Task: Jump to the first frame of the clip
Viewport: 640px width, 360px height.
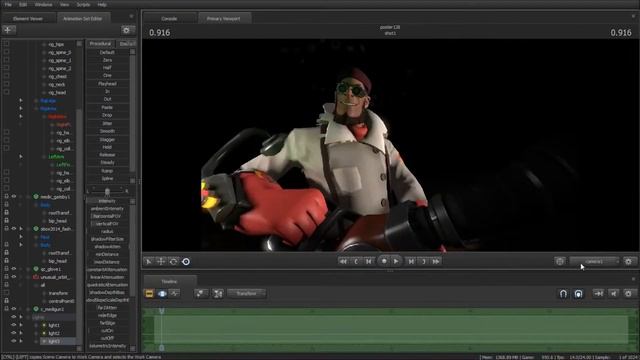Action: 343,261
